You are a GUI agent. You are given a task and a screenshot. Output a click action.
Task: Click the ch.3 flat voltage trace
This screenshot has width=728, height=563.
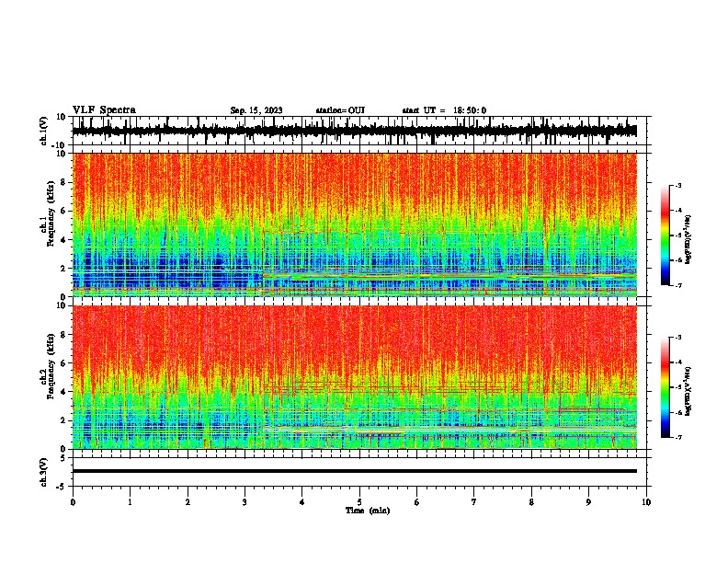355,471
